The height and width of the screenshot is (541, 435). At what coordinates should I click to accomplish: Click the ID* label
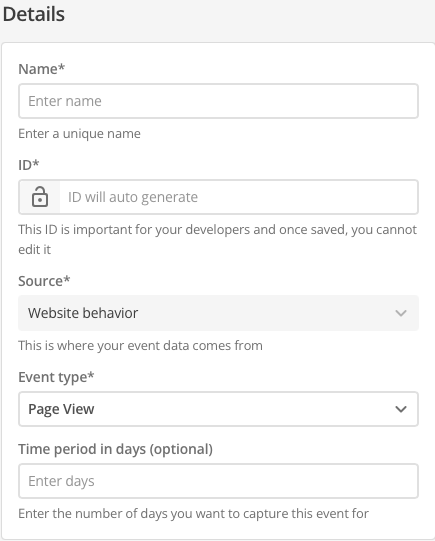pyautogui.click(x=29, y=165)
